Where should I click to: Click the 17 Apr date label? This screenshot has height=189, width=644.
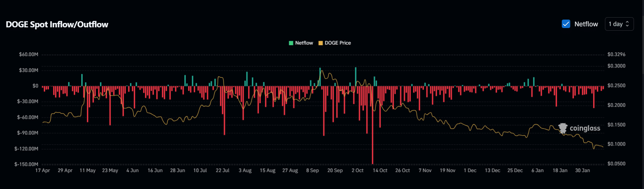coord(42,170)
